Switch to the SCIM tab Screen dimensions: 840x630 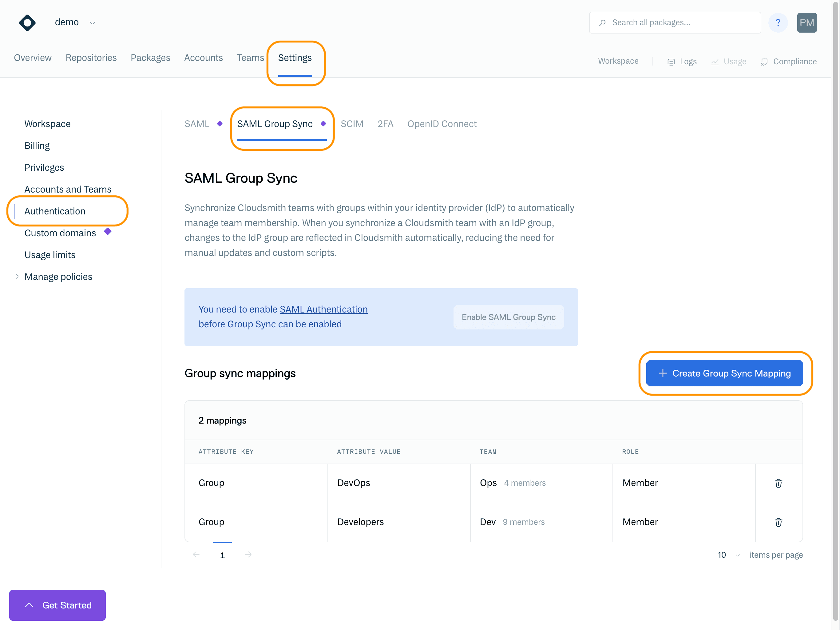(x=352, y=124)
